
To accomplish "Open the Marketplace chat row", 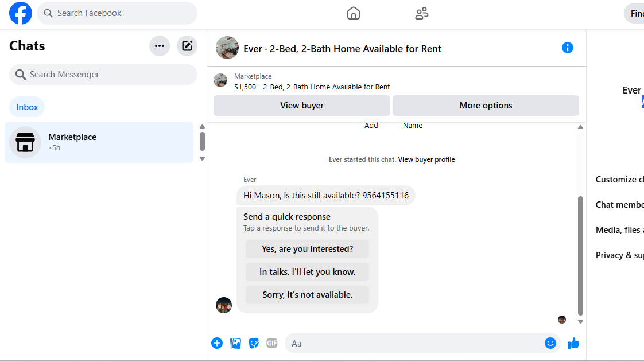I will pos(99,142).
